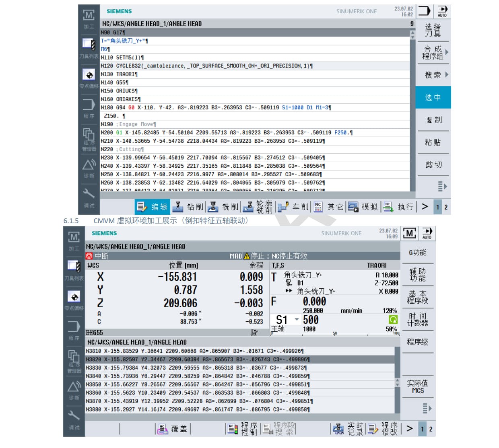Click 复制 copy softkey
The height and width of the screenshot is (448, 499).
pyautogui.click(x=433, y=120)
